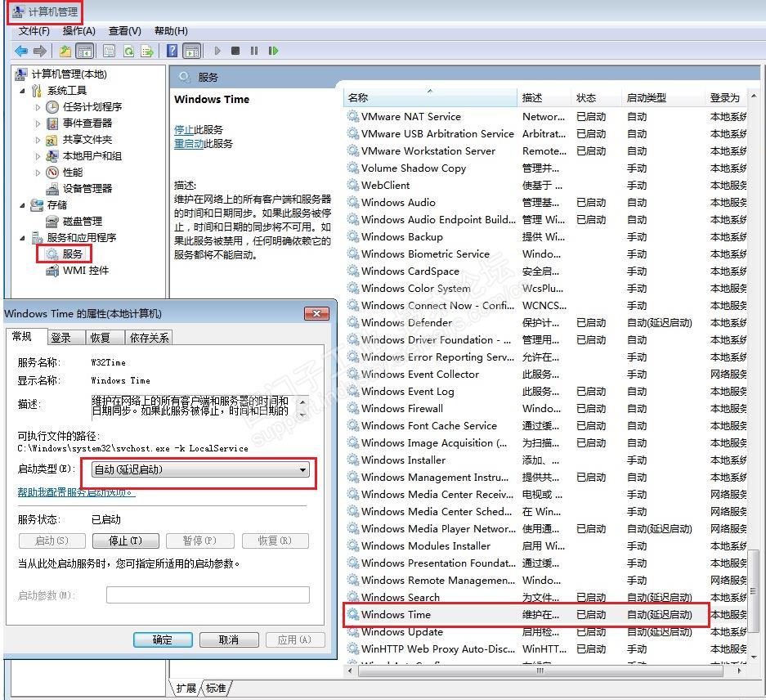The width and height of the screenshot is (766, 700).
Task: Open the 帮助我配置服务启动选项 link
Action: (76, 492)
